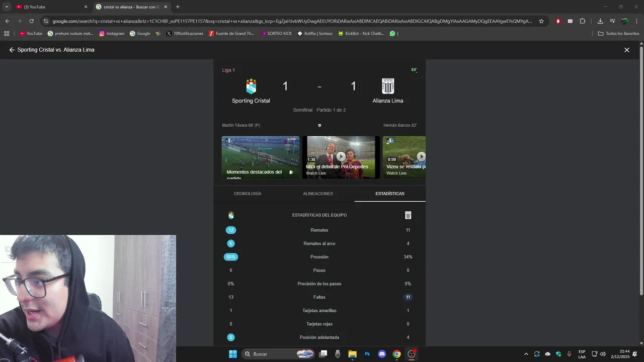
Task: Open Task View in the taskbar
Action: tap(324, 354)
